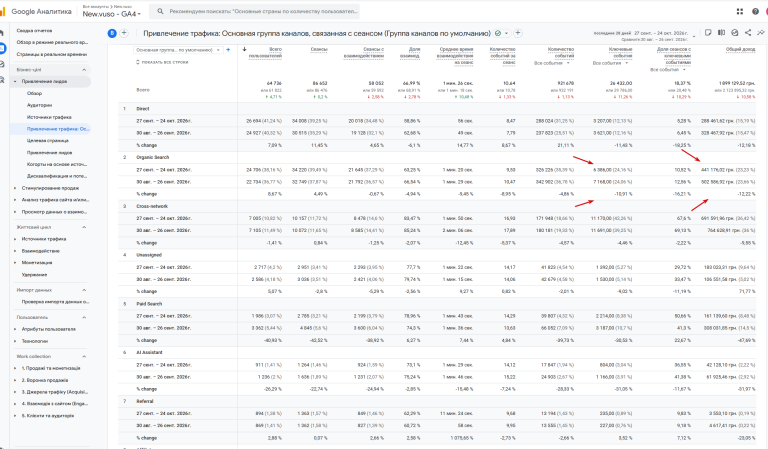Open the Explore icon in left rail
The image size is (768, 449).
pyautogui.click(x=2, y=64)
